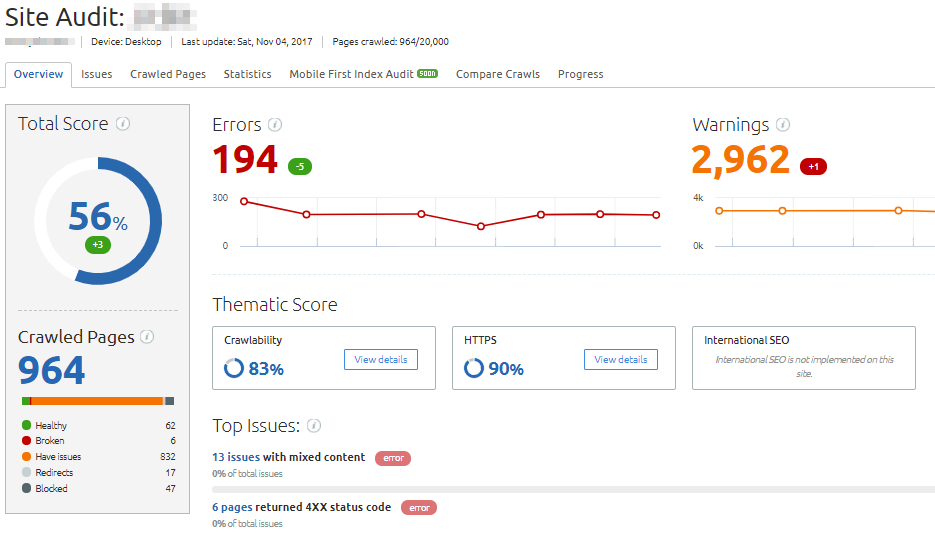935x533 pixels.
Task: Click the 194 errors count
Action: 245,160
